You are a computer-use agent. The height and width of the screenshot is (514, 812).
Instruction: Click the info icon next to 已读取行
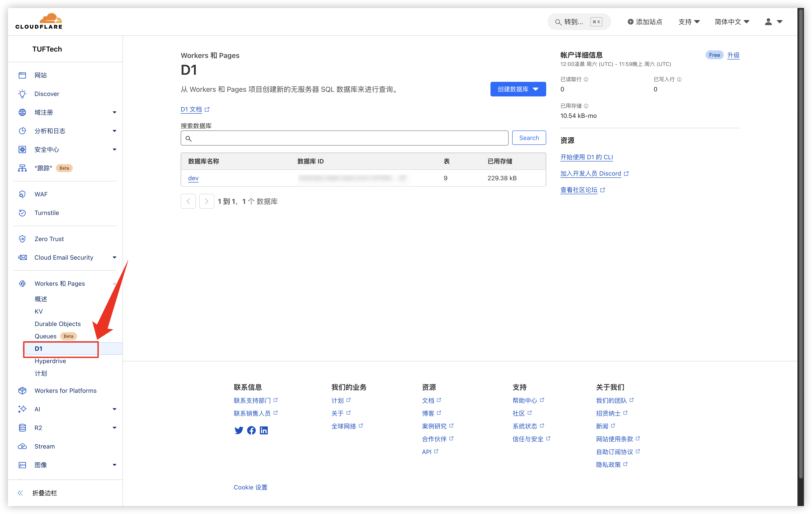click(x=586, y=79)
